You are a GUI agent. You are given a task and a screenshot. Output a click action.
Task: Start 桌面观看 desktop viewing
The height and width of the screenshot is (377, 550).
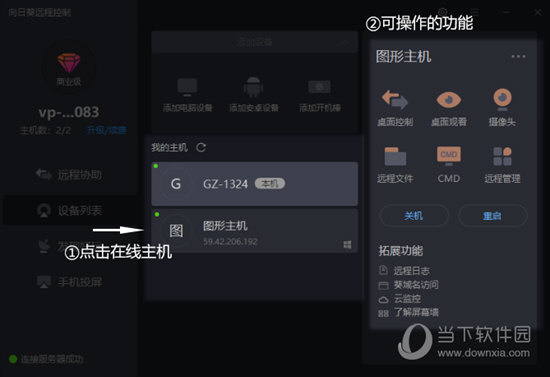click(x=449, y=107)
